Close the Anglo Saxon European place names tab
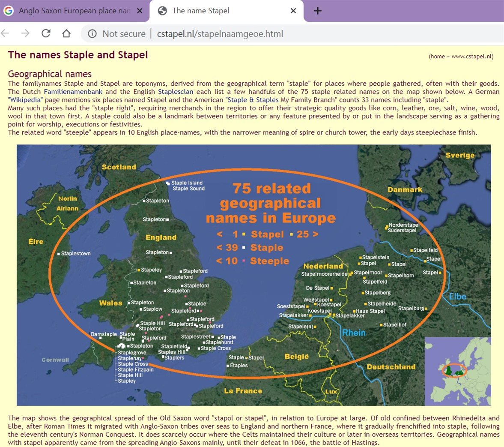This screenshot has height=447, width=504. [140, 11]
